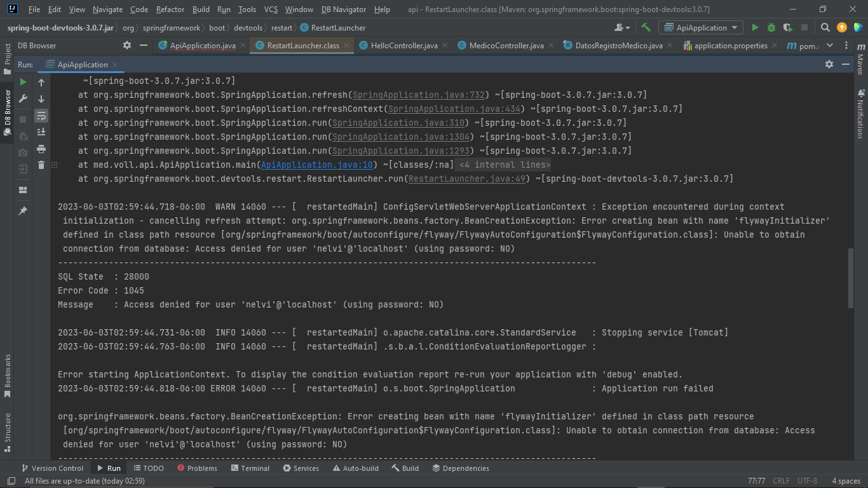The width and height of the screenshot is (868, 488).
Task: Open the SpringApplication.java:732 link
Action: (x=418, y=95)
